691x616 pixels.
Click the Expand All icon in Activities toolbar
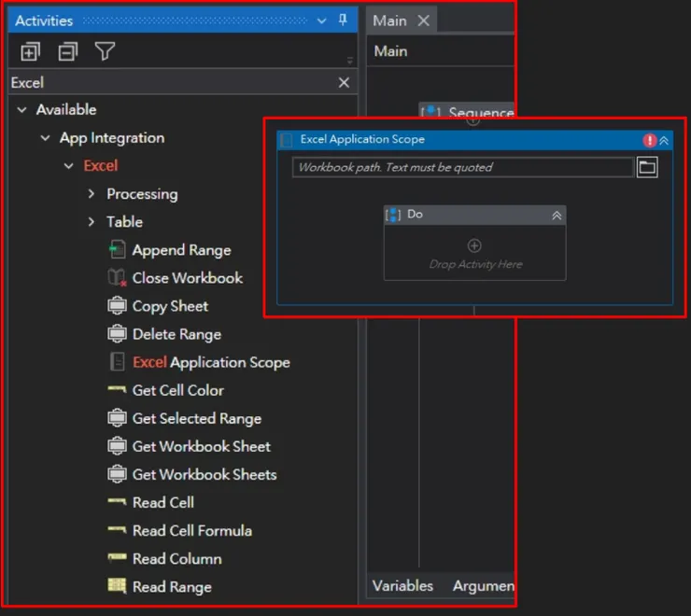[x=30, y=52]
